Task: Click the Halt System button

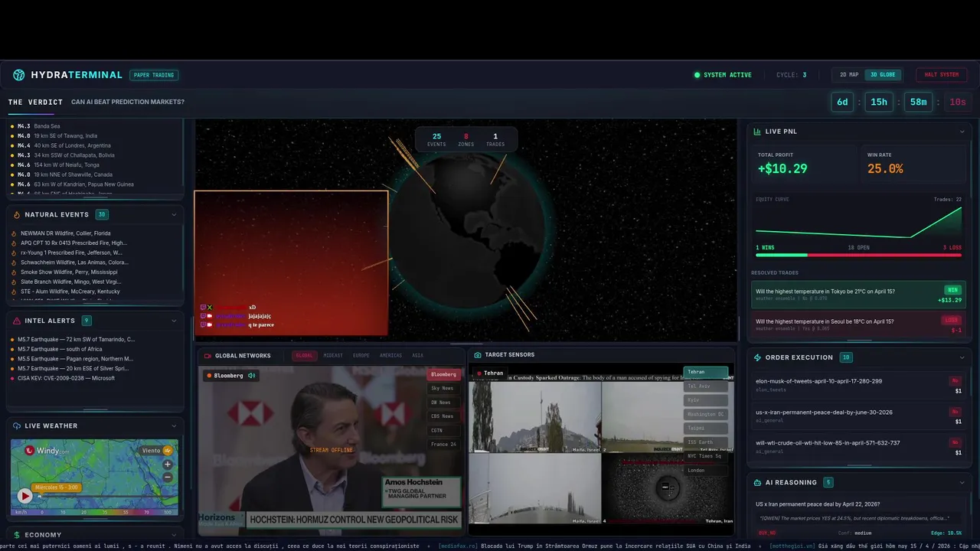Action: (941, 75)
